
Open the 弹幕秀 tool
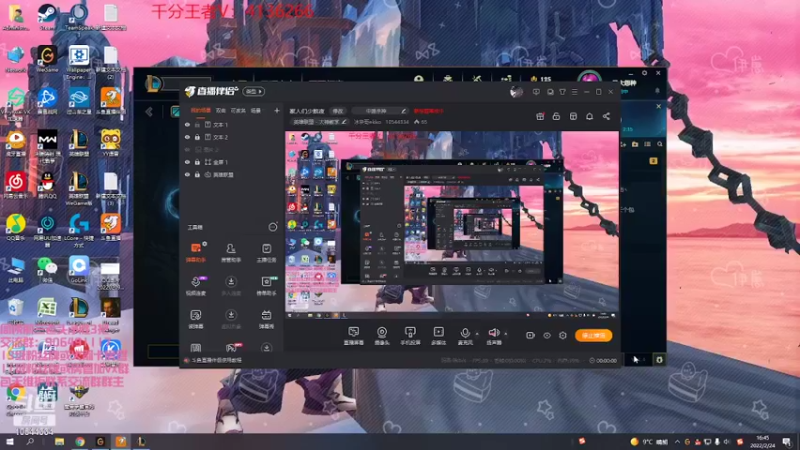point(266,318)
